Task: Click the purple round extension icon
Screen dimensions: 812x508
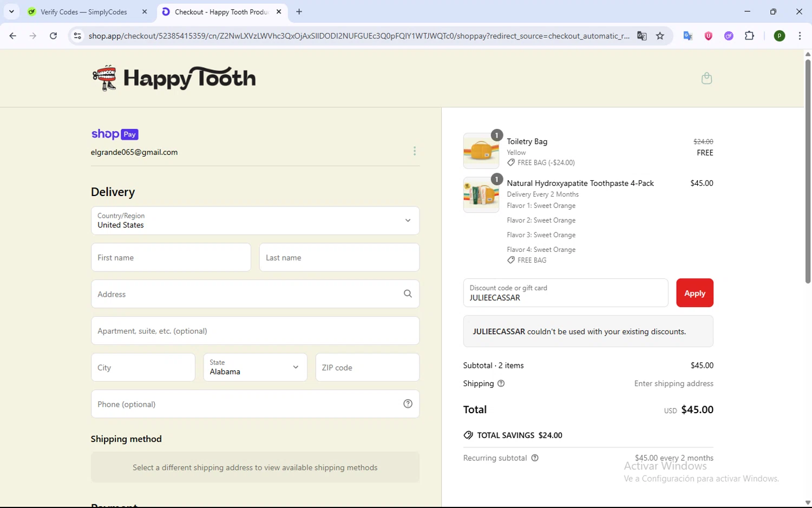Action: coord(729,36)
